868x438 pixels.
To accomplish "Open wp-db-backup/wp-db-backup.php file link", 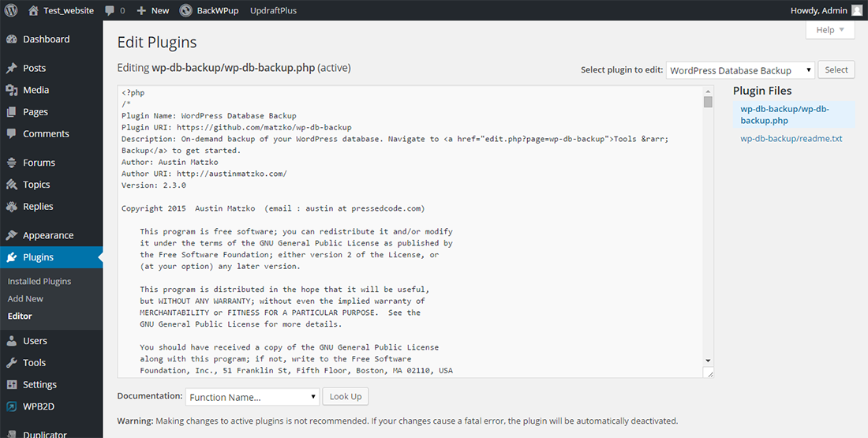I will point(785,114).
